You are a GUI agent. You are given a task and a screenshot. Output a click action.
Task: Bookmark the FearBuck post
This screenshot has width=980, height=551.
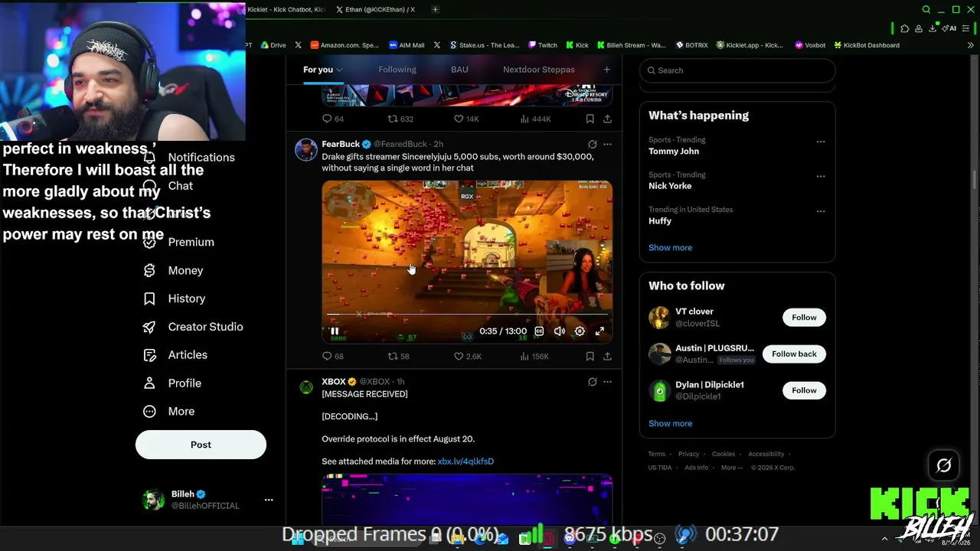[x=590, y=357]
